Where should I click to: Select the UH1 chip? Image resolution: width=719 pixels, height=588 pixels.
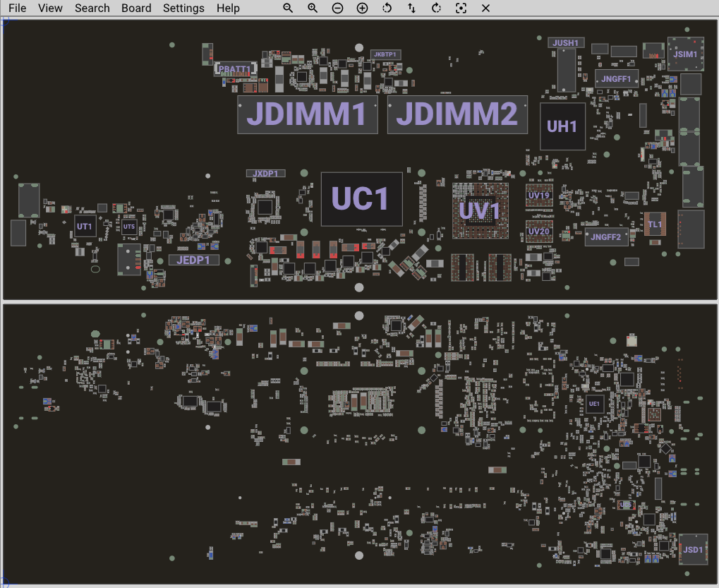562,127
